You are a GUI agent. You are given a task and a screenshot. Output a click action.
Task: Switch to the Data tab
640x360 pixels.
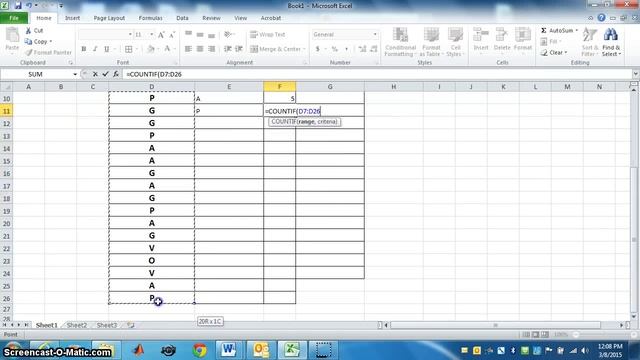pyautogui.click(x=182, y=18)
